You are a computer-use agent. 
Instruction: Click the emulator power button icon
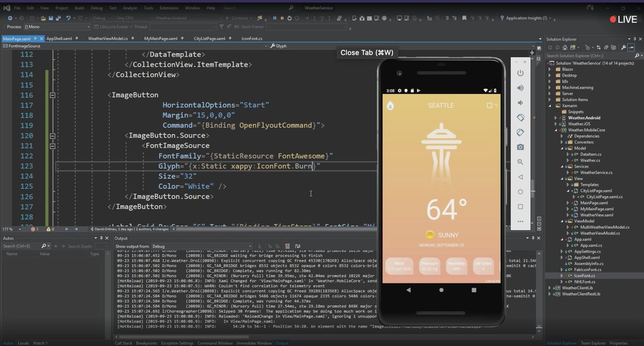pos(520,73)
